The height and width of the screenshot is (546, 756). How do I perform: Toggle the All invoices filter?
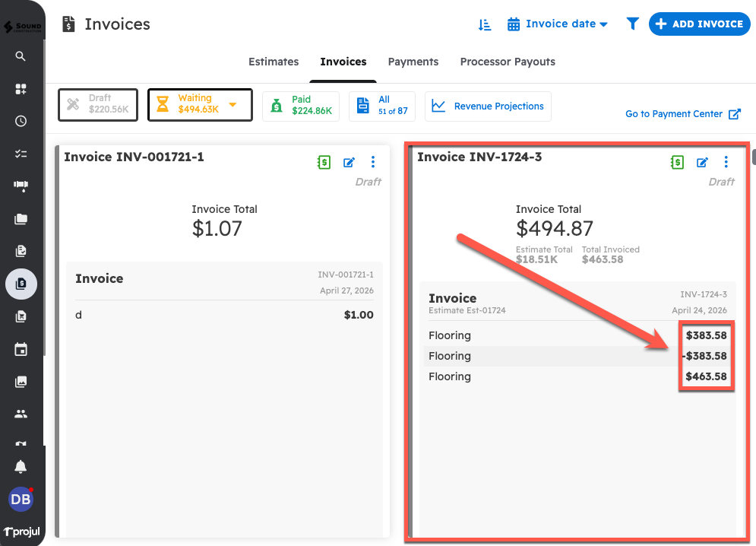pyautogui.click(x=383, y=106)
